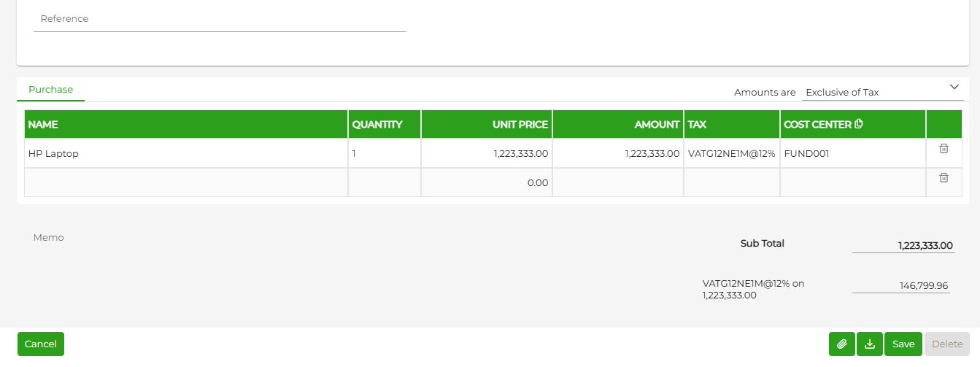Open tax cell VATG12NE1M@12% selector
The width and height of the screenshot is (980, 367).
[x=731, y=154]
